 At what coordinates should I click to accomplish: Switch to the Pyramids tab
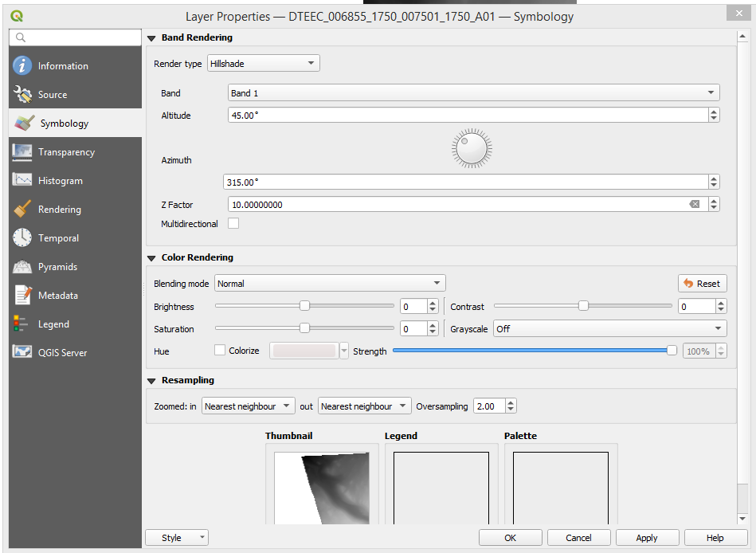coord(75,267)
